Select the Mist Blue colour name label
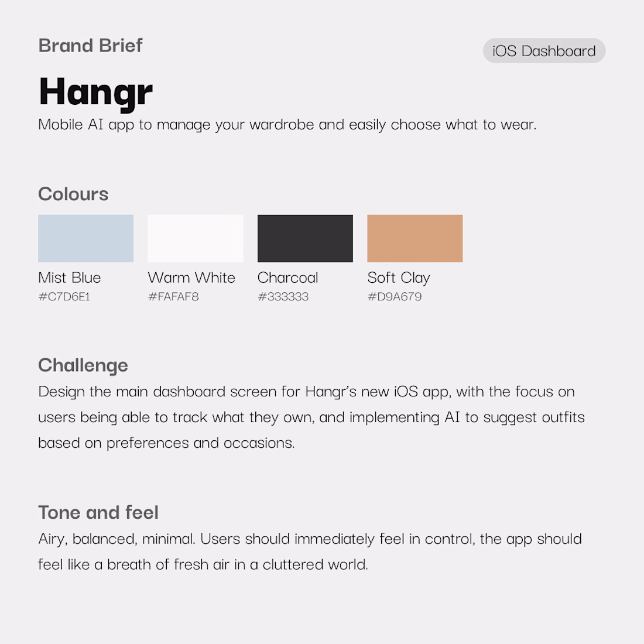The height and width of the screenshot is (644, 644). coord(69,278)
